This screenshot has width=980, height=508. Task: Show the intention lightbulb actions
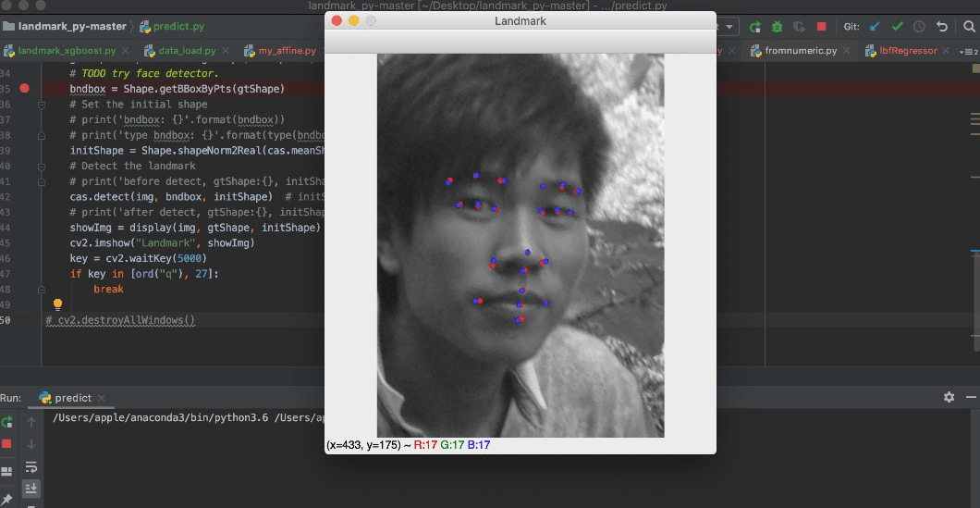[x=57, y=304]
